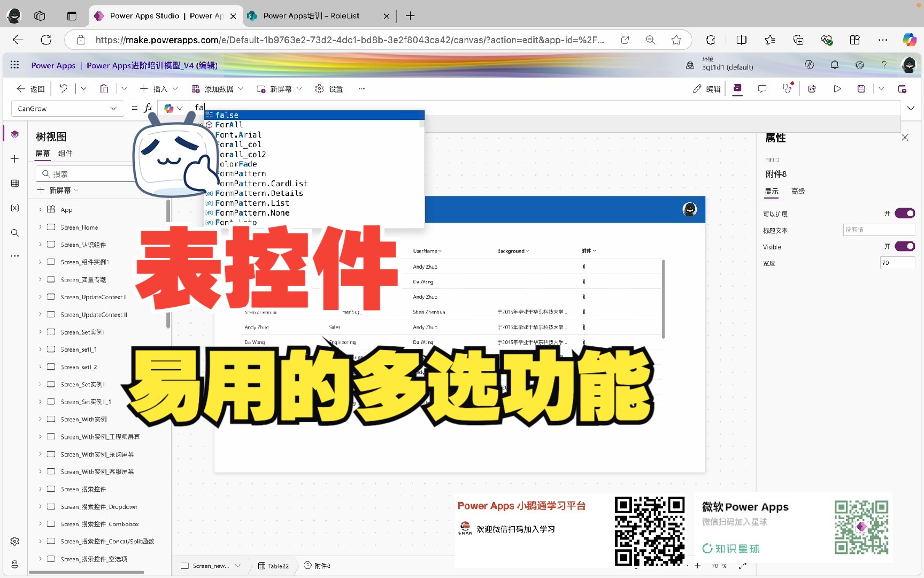This screenshot has height=578, width=924.
Task: Open the comments speech bubble icon
Action: [762, 89]
